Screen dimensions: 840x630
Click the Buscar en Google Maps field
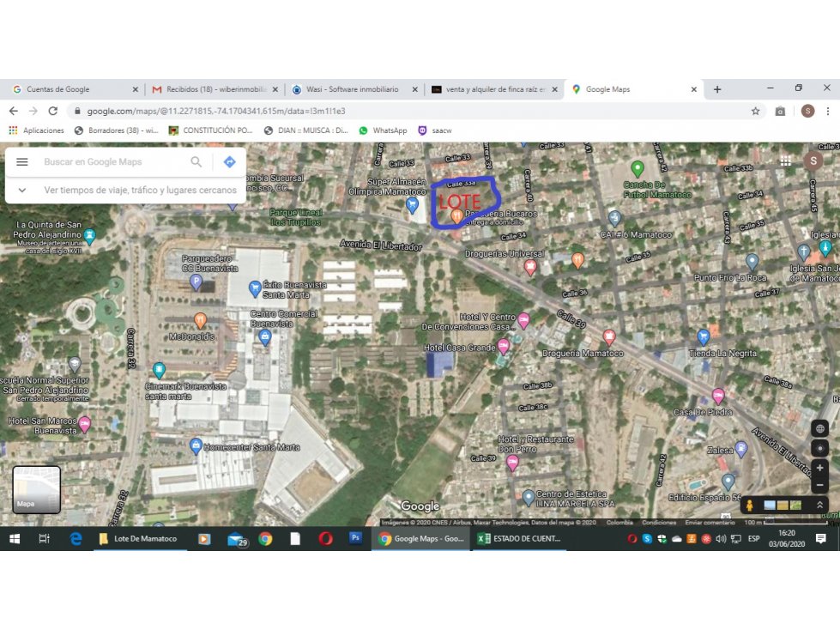tap(113, 161)
